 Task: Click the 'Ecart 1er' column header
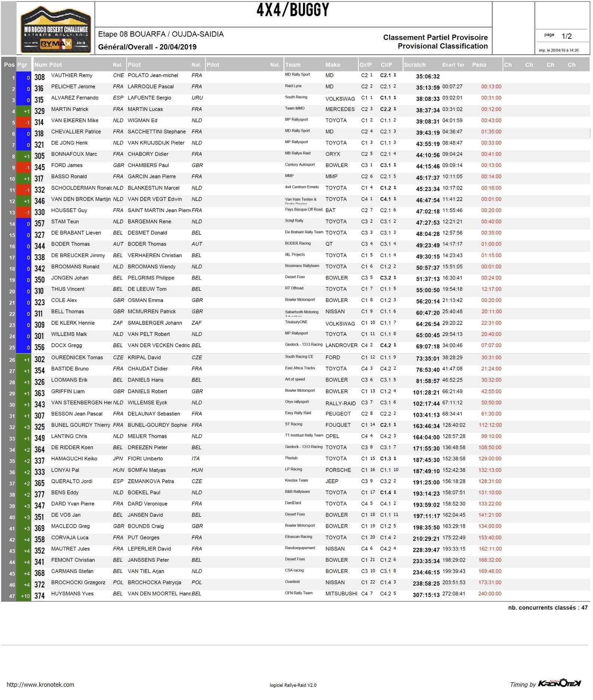pyautogui.click(x=453, y=65)
